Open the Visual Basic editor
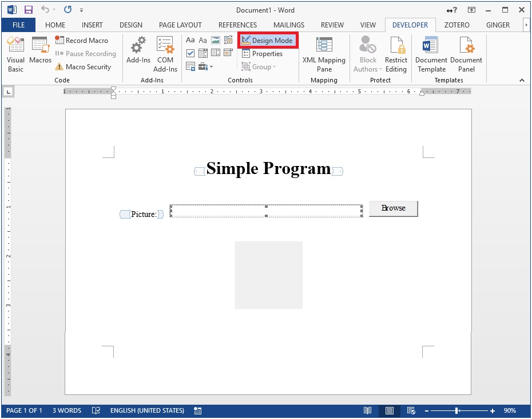This screenshot has width=532, height=419. coord(15,54)
